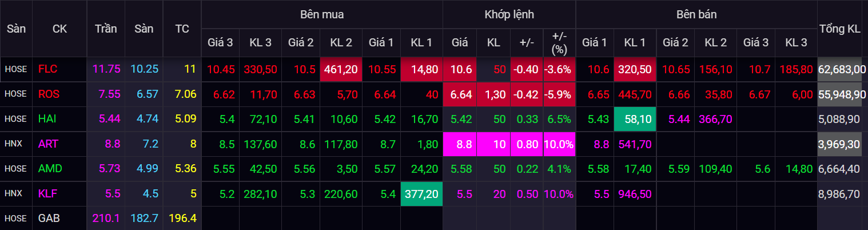Select the Bên mua header group

(x=322, y=14)
